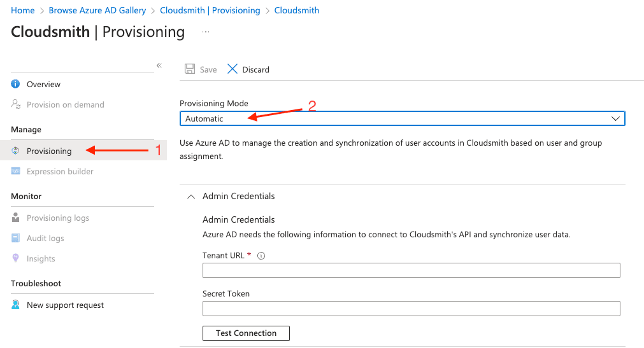Click the Provision on demand icon
This screenshot has height=348, width=644.
[16, 104]
